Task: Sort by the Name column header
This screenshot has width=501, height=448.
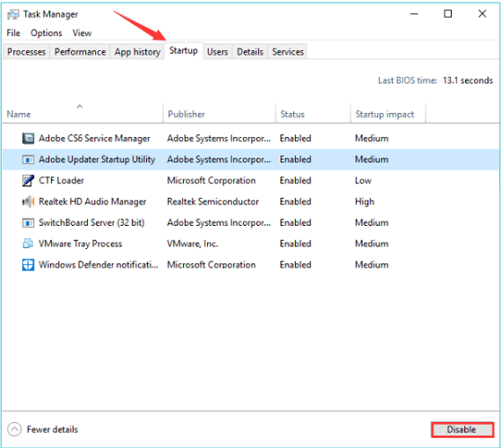Action: (82, 113)
